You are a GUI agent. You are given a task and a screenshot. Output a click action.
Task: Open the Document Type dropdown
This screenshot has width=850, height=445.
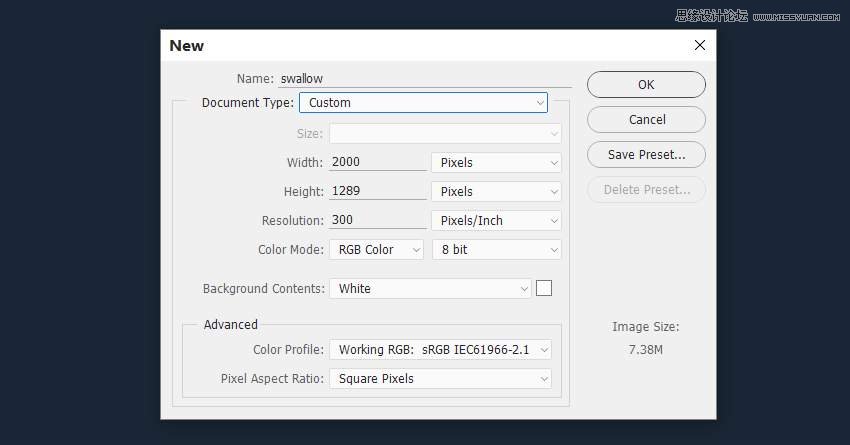click(423, 102)
